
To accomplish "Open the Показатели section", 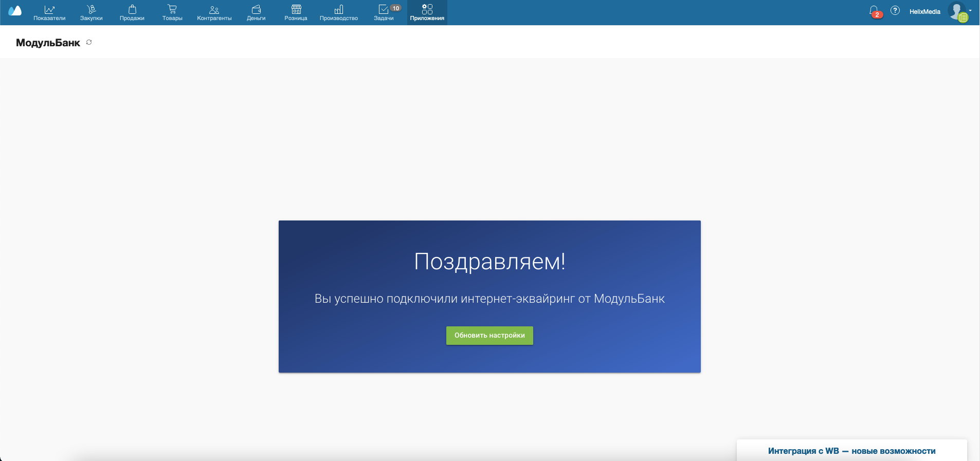I will (49, 13).
